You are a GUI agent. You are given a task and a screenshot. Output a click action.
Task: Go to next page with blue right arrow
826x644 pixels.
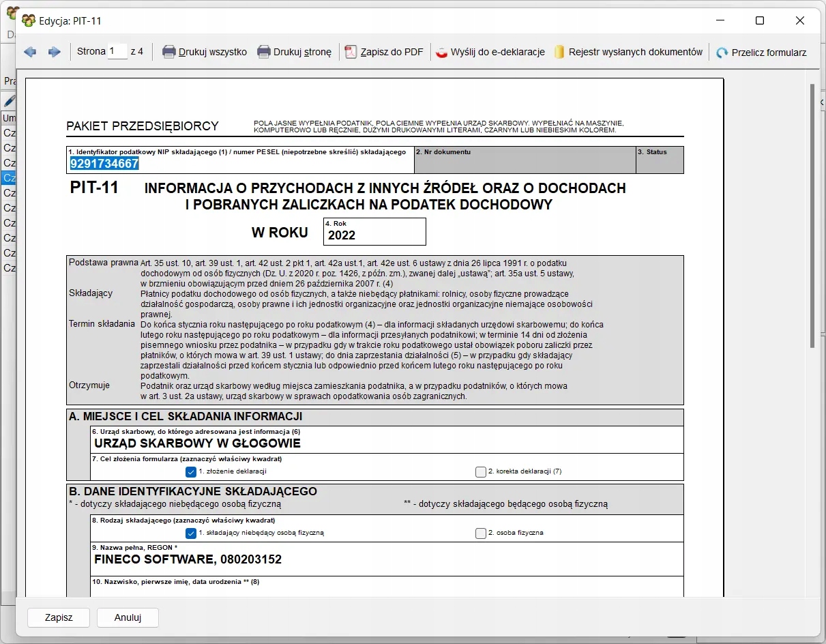click(55, 52)
